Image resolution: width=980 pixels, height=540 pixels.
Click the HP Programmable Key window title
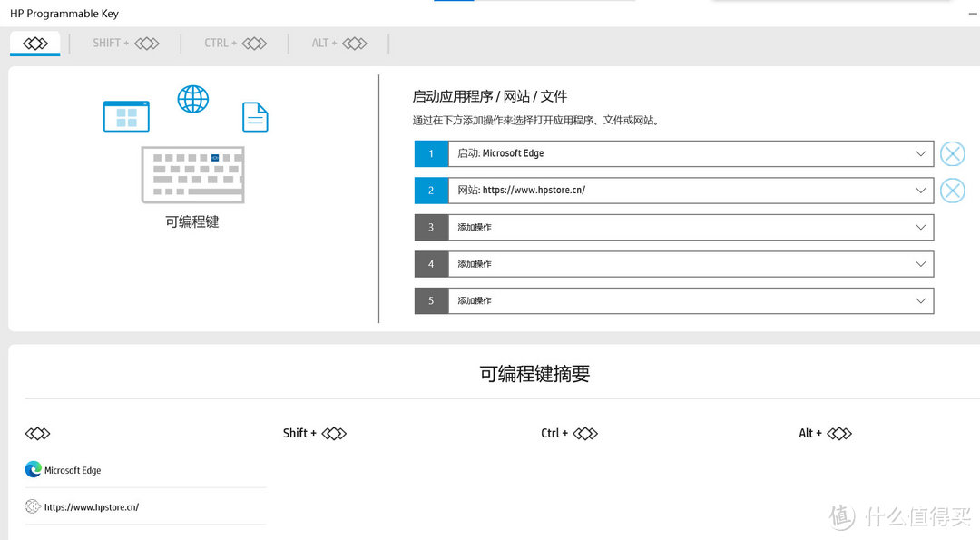click(64, 13)
